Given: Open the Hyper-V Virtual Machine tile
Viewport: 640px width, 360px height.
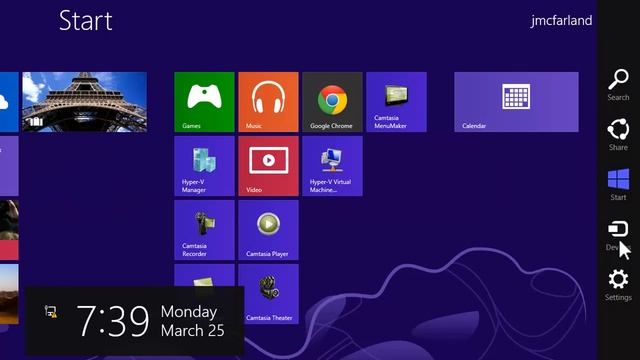Looking at the screenshot, I should pyautogui.click(x=332, y=166).
